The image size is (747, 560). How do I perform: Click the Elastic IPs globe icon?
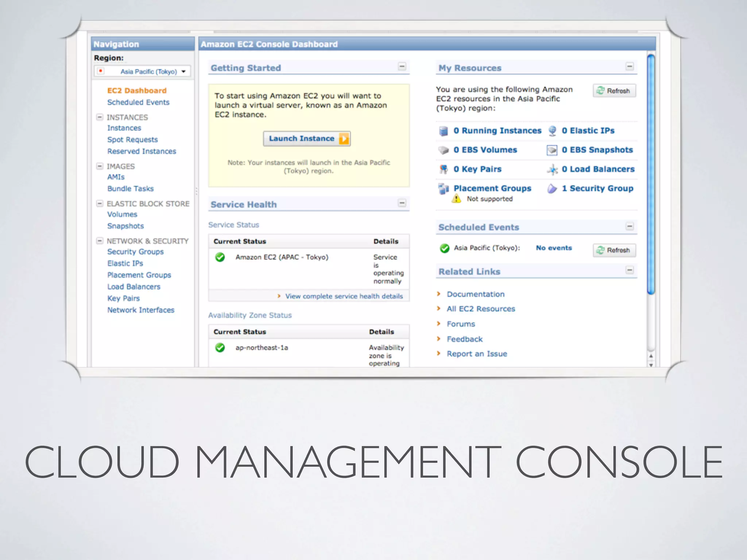click(552, 131)
